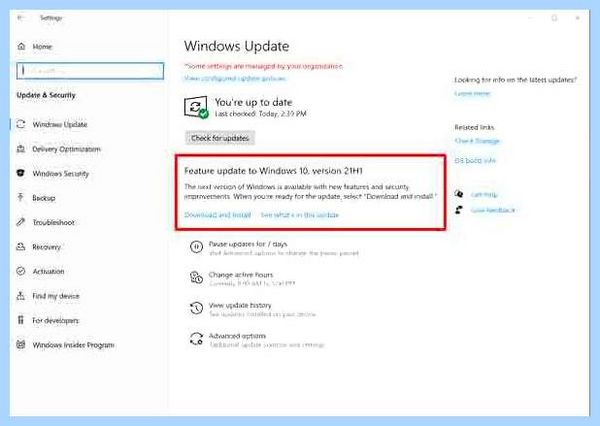Click the Delivery Optimization icon

[21, 149]
